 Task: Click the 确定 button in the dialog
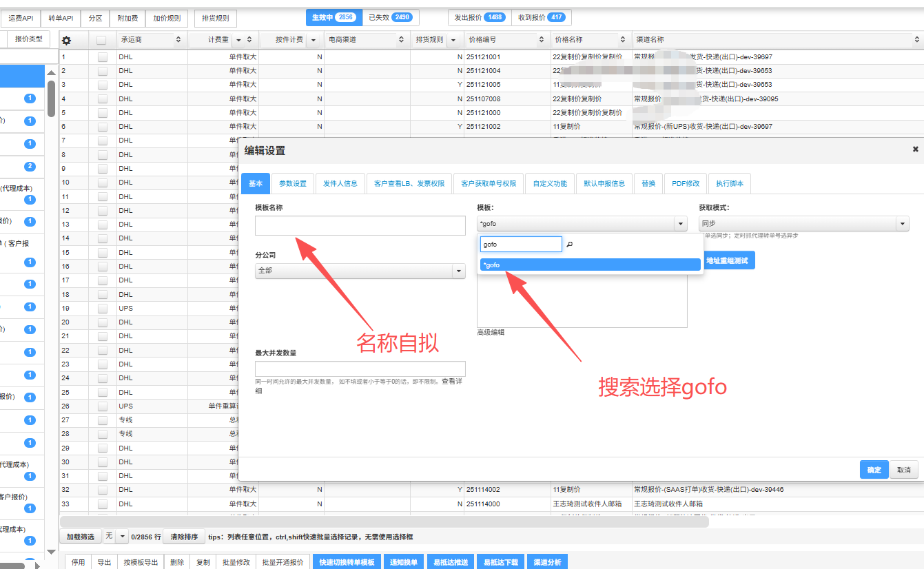click(x=874, y=470)
